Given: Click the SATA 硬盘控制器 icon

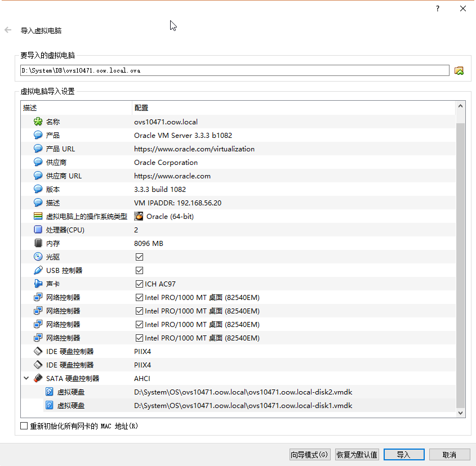Looking at the screenshot, I should [38, 378].
